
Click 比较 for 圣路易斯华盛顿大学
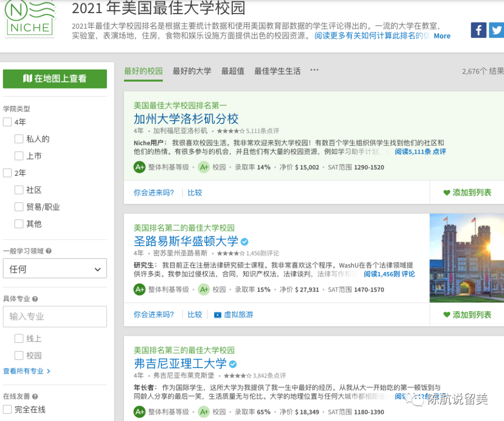pos(195,315)
